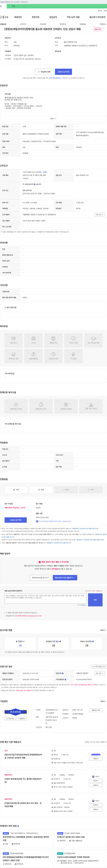The image size is (107, 868).
Task: Open 지도 보기 in the 인증기관 row
Action: 99,673
